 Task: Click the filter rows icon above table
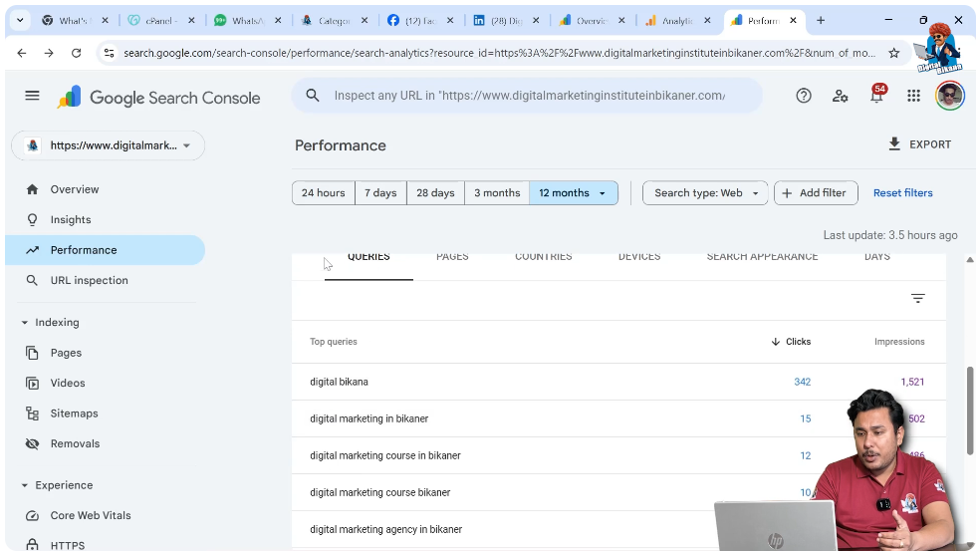[x=917, y=298]
